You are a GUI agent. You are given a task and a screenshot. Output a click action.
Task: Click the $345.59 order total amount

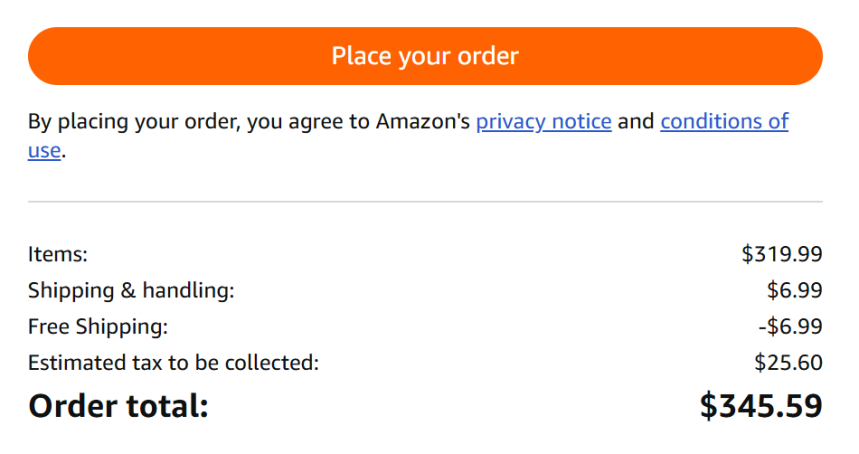tap(761, 406)
